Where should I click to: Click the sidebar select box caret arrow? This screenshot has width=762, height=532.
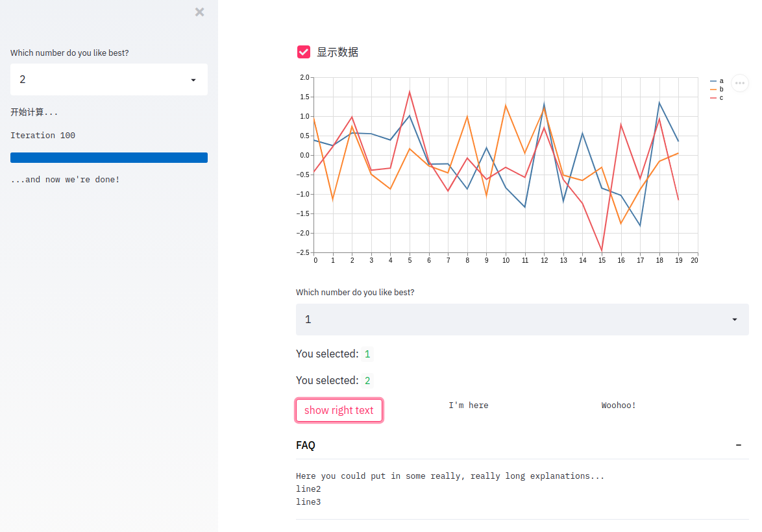click(193, 80)
